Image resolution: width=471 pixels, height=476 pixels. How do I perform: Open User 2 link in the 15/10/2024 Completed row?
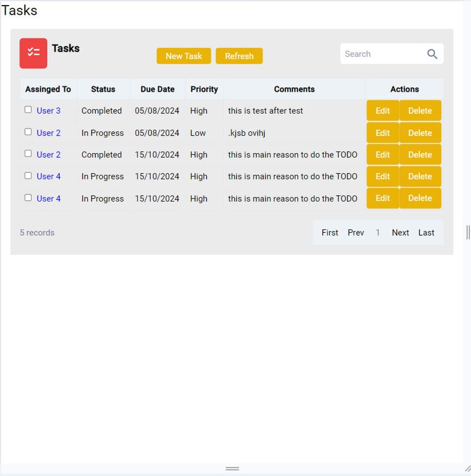coord(48,155)
